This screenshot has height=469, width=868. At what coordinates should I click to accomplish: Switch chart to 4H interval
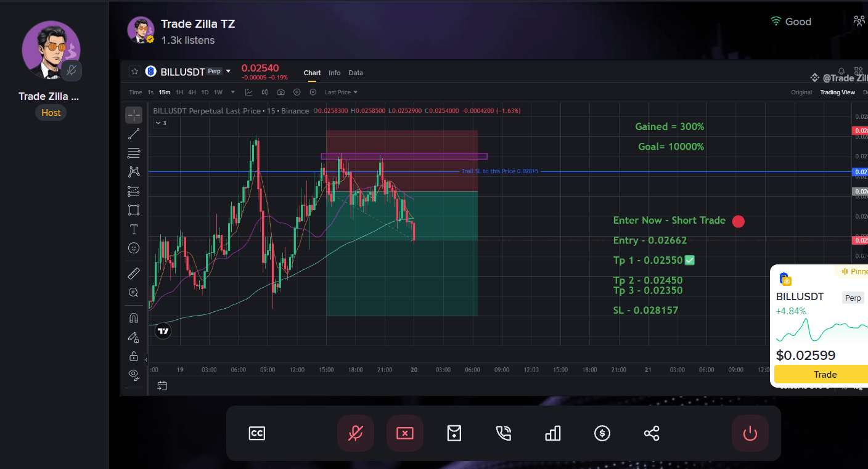(x=192, y=92)
